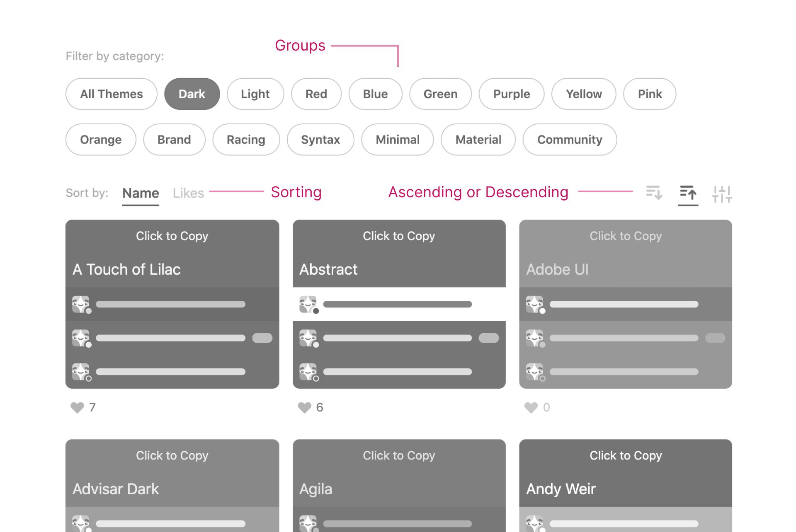Image resolution: width=796 pixels, height=532 pixels.
Task: Toggle the Dark category filter
Action: point(192,94)
